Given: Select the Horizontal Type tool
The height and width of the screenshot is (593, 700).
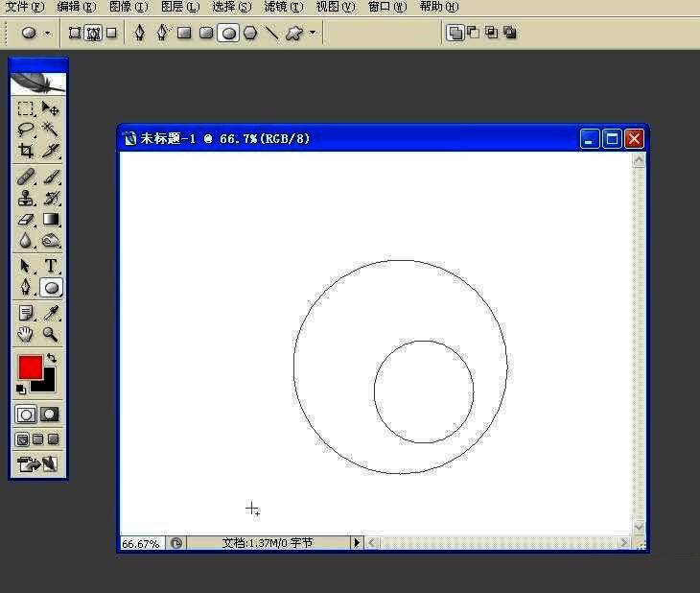Looking at the screenshot, I should 51,266.
